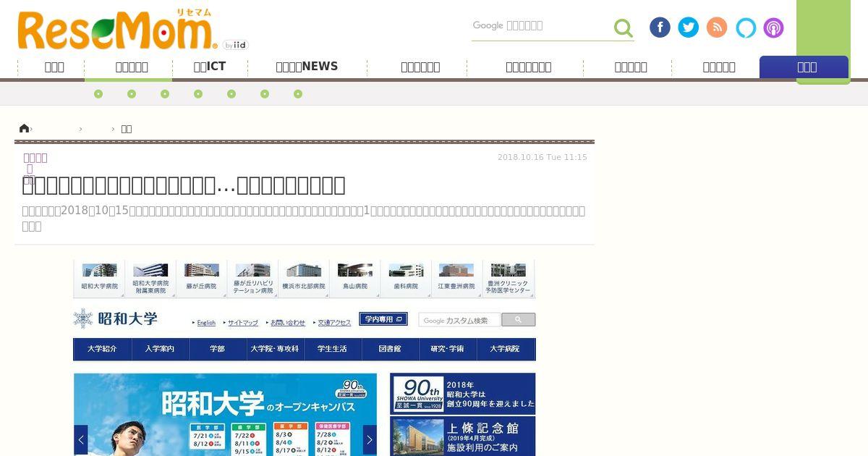The width and height of the screenshot is (868, 456).
Task: Click 図書館 in Showa navigation bar
Action: click(x=390, y=349)
